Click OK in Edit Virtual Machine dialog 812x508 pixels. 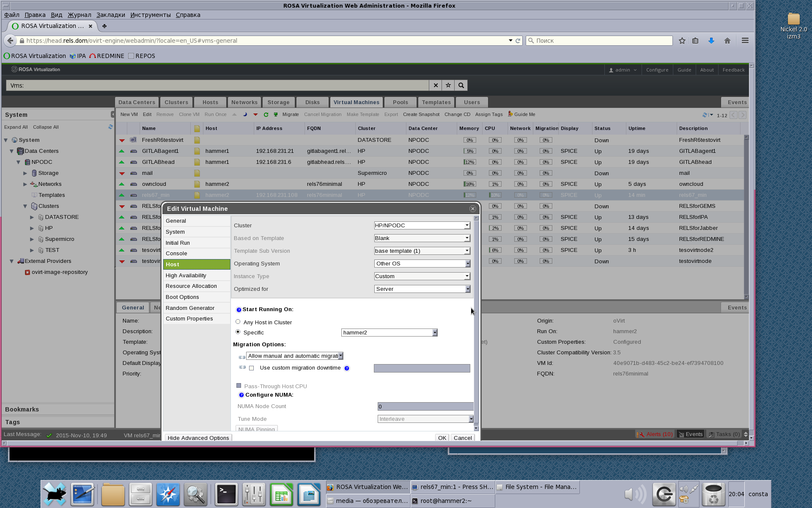click(x=442, y=438)
